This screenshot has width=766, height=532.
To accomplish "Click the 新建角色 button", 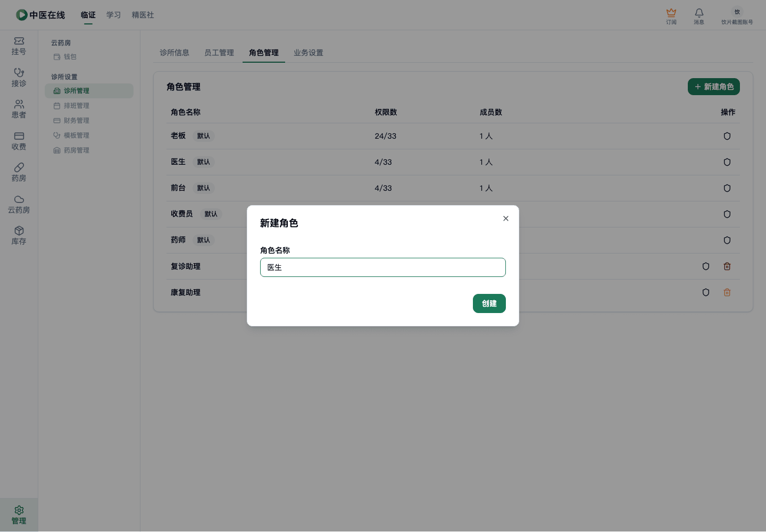I will [x=714, y=87].
